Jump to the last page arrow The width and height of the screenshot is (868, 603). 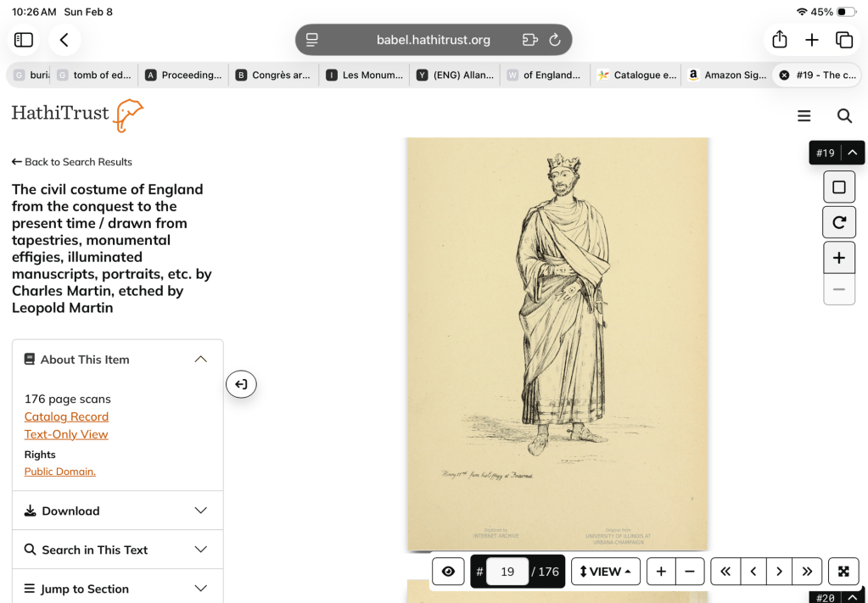point(807,572)
